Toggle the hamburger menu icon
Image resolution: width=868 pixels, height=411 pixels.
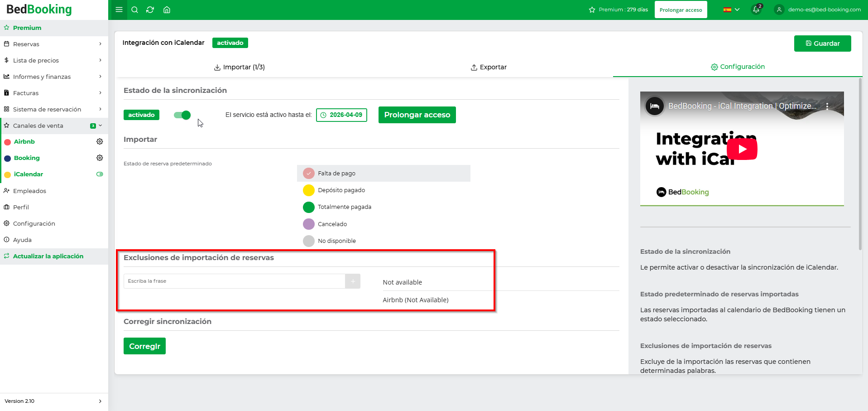click(x=119, y=10)
